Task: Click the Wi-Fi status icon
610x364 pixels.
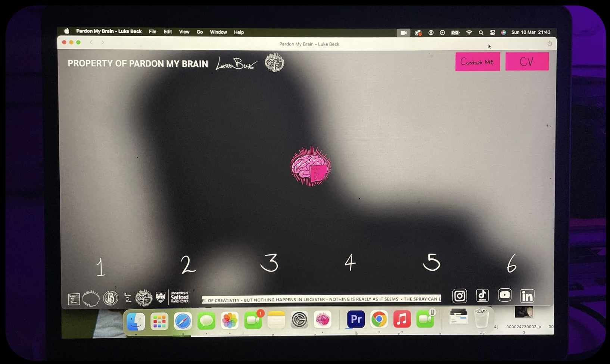Action: tap(469, 32)
